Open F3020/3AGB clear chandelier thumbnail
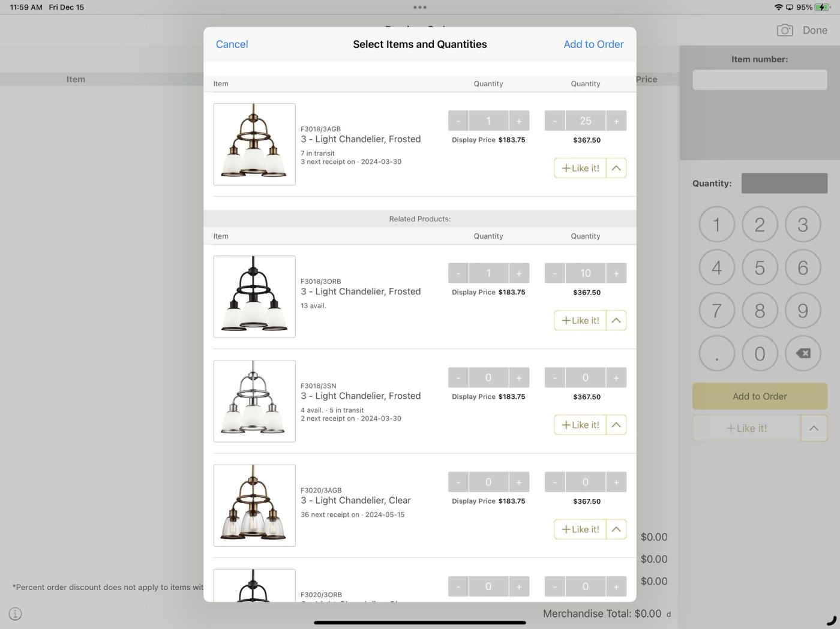The image size is (840, 629). [x=254, y=505]
